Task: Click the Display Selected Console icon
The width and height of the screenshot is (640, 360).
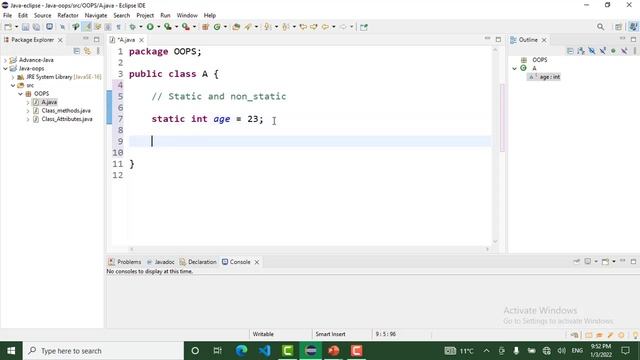Action: pyautogui.click(x=587, y=261)
